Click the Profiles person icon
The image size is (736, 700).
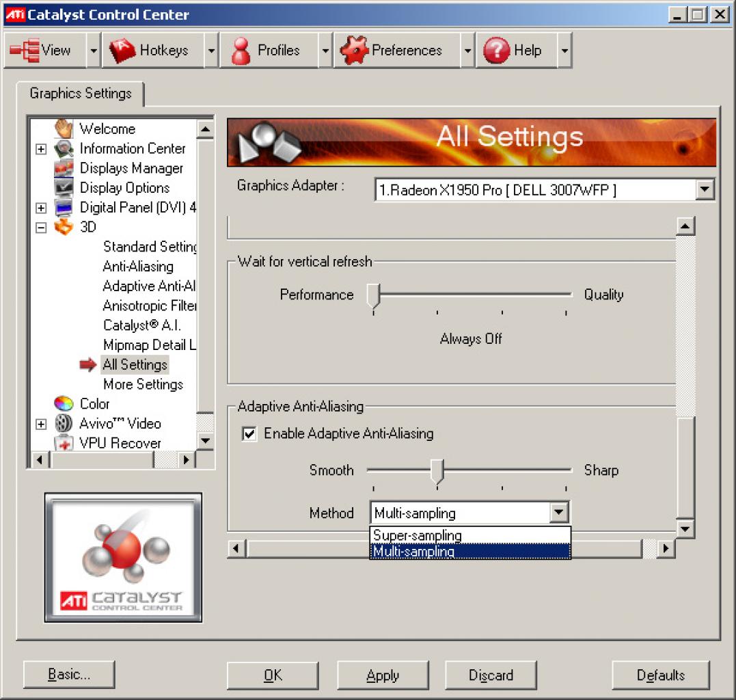click(241, 51)
